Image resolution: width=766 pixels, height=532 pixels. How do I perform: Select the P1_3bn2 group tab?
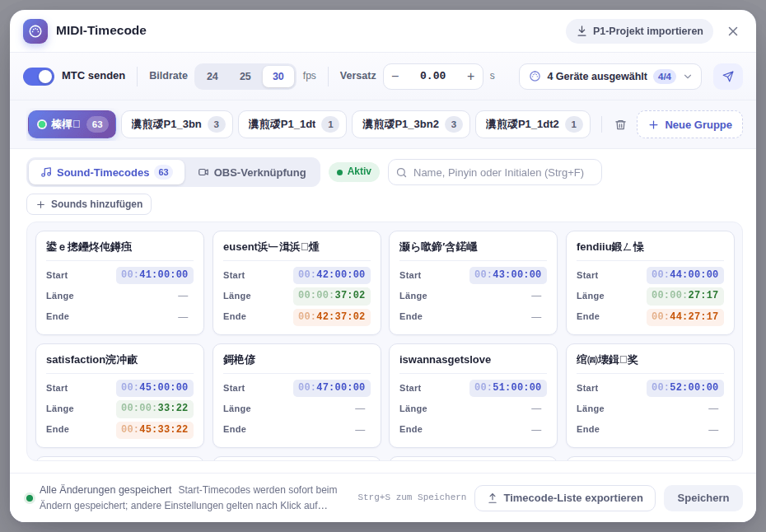coord(411,124)
